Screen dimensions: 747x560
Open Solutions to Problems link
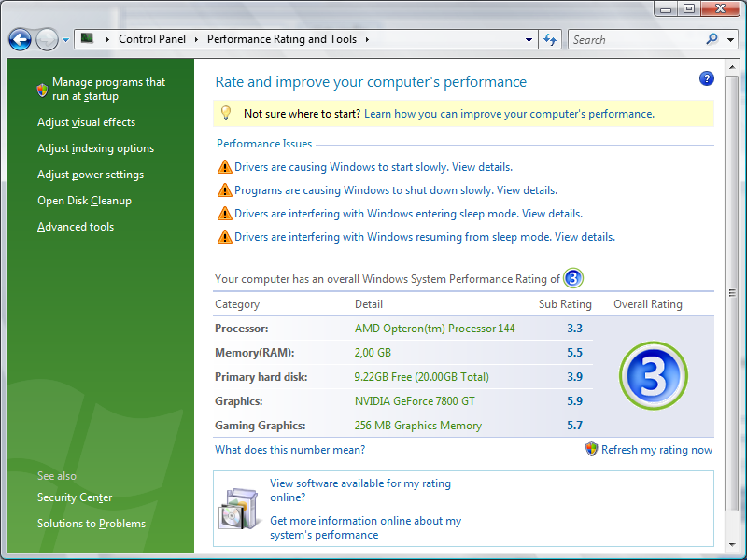[x=92, y=524]
